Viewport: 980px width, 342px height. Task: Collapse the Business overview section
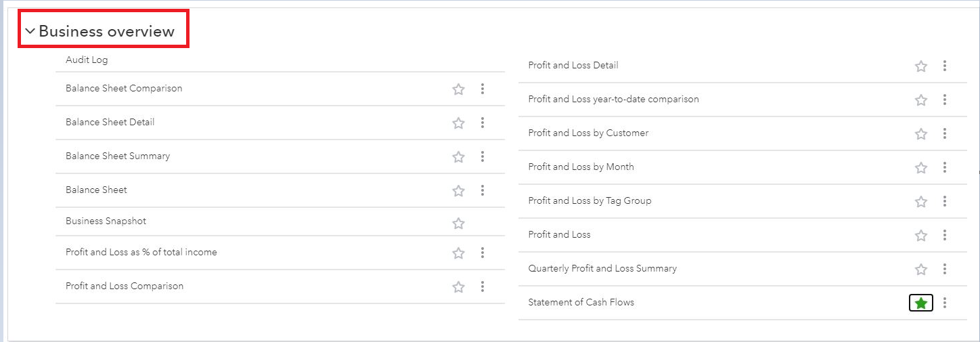coord(30,31)
